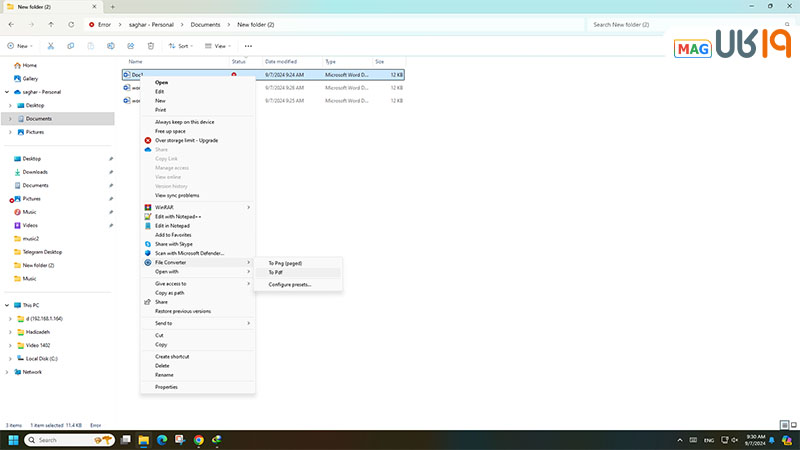
Task: Open Downloads in the Quick access sidebar
Action: click(x=35, y=172)
